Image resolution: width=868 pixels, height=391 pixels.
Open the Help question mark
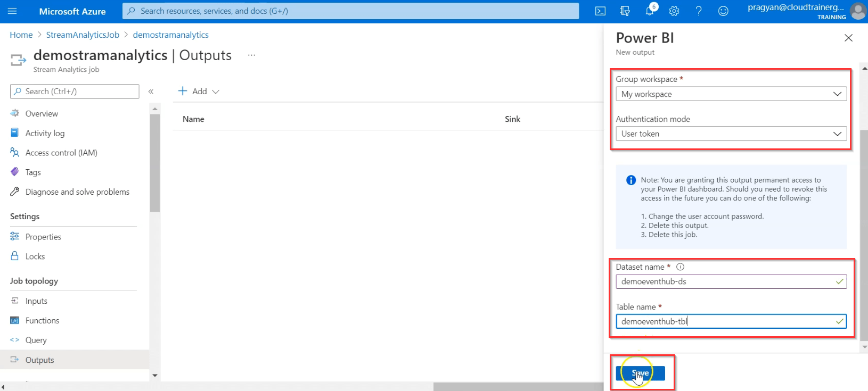(x=699, y=11)
